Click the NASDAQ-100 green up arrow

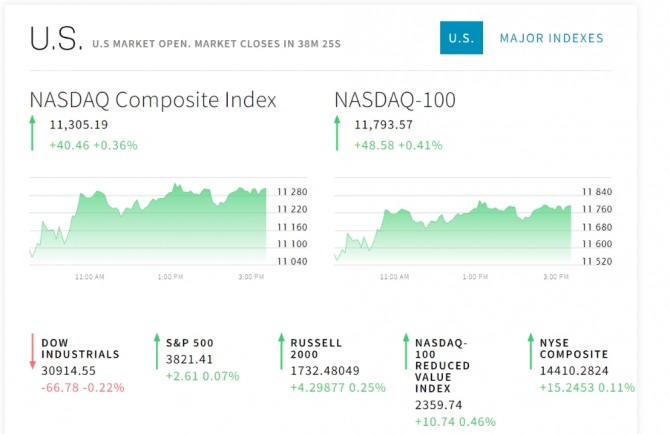[338, 133]
